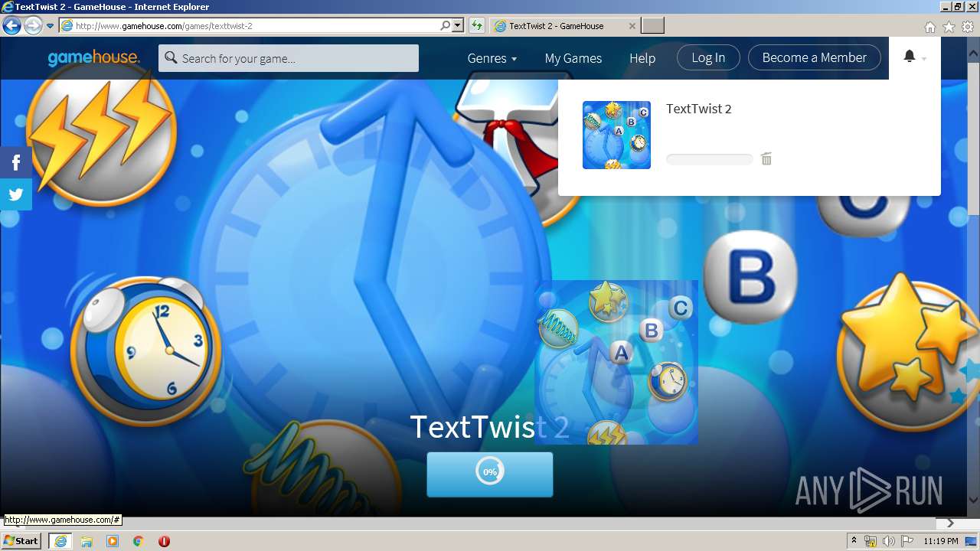Viewport: 980px width, 551px height.
Task: Click address bar search magnifier
Action: pyautogui.click(x=446, y=26)
